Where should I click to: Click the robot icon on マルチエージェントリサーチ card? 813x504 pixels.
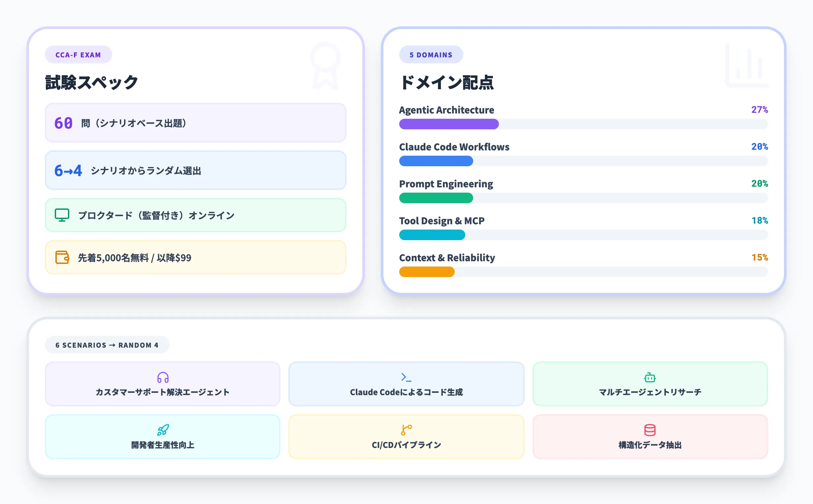649,377
